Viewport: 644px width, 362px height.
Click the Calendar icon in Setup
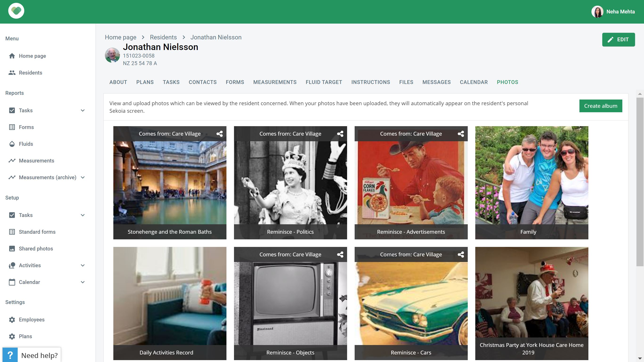point(12,282)
